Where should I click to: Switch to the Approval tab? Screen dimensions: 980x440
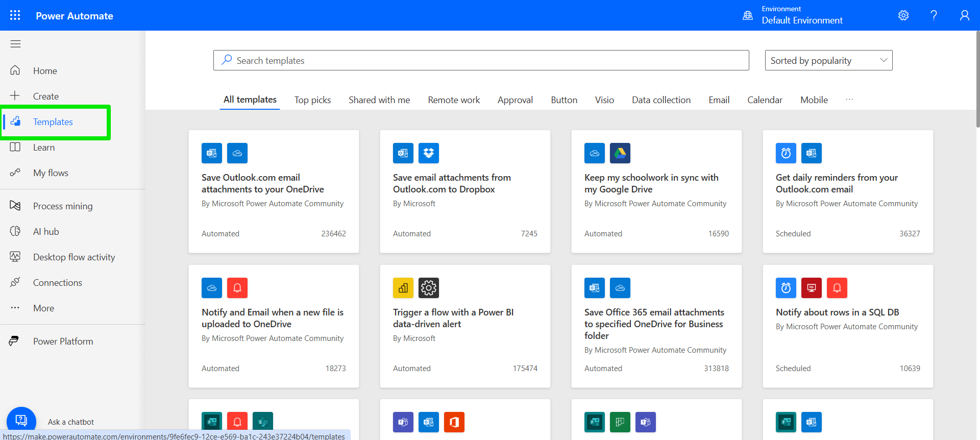click(515, 100)
